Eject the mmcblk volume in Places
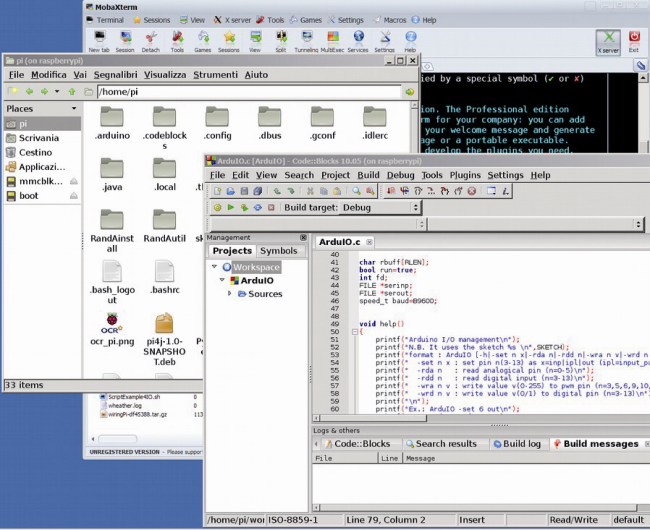The width and height of the screenshot is (650, 530). [x=73, y=182]
